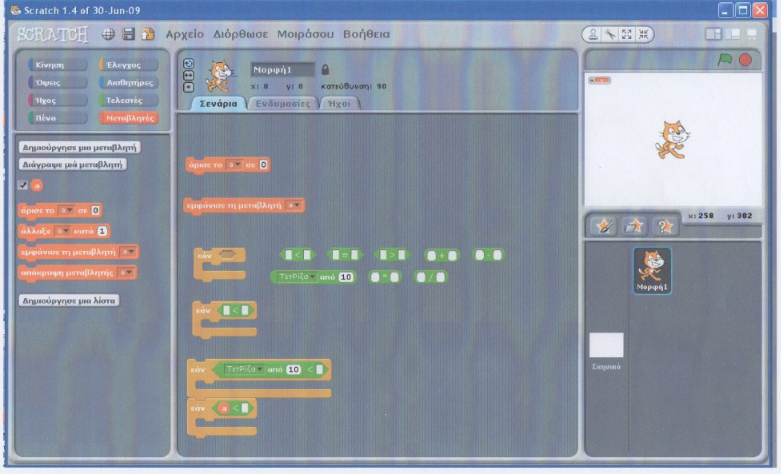Select the Μορφή1 sprite thumbnail

tap(652, 271)
